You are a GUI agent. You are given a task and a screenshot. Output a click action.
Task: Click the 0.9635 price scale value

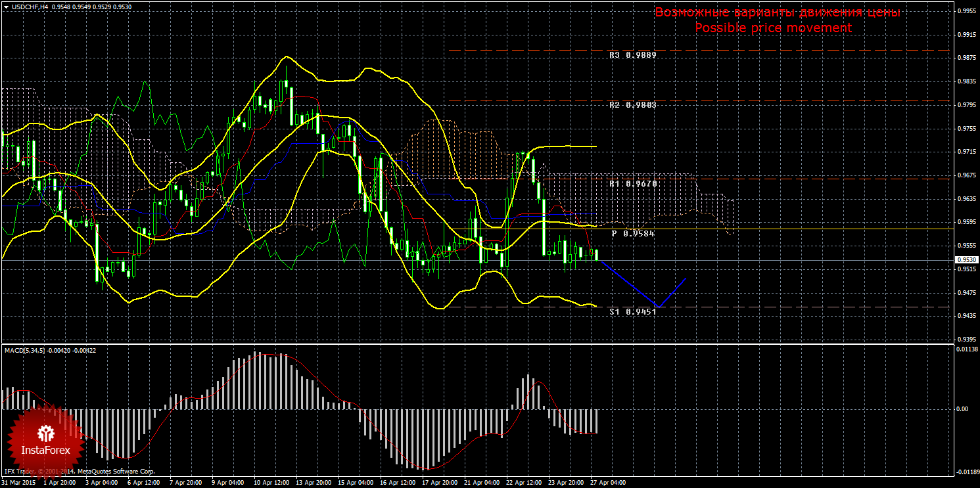pyautogui.click(x=966, y=198)
